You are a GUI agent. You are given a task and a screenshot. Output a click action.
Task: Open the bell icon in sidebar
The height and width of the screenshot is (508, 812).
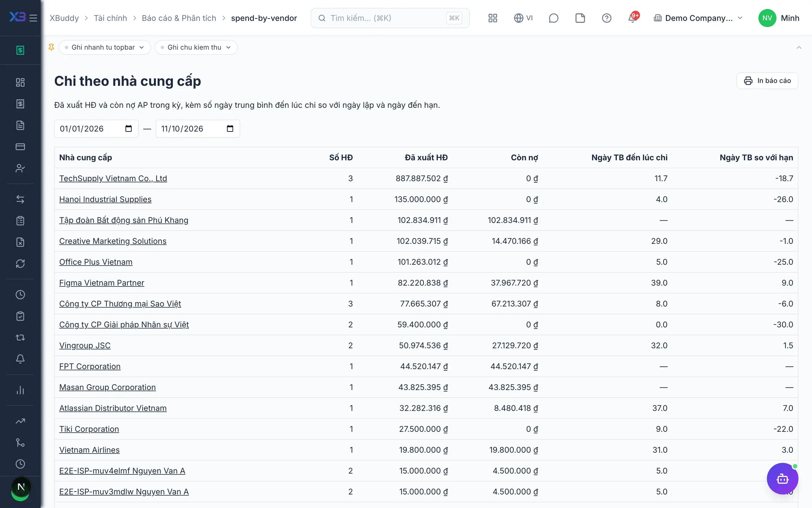click(20, 359)
